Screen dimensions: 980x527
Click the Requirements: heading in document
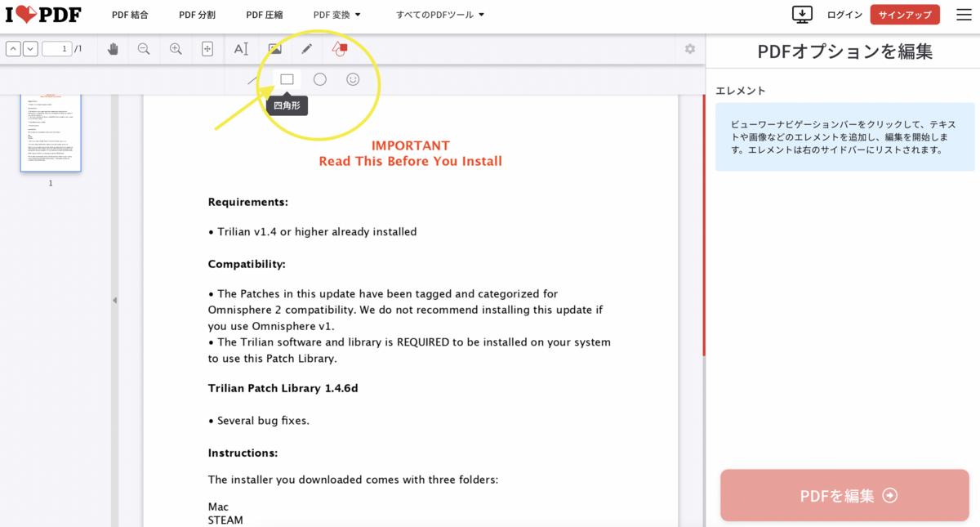pos(248,202)
